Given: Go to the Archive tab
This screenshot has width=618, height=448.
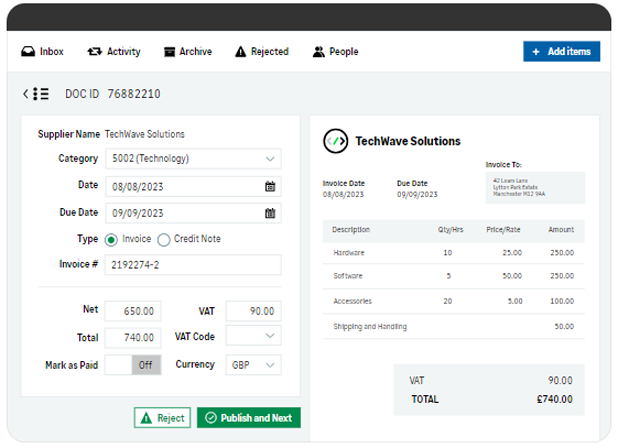Looking at the screenshot, I should [188, 52].
